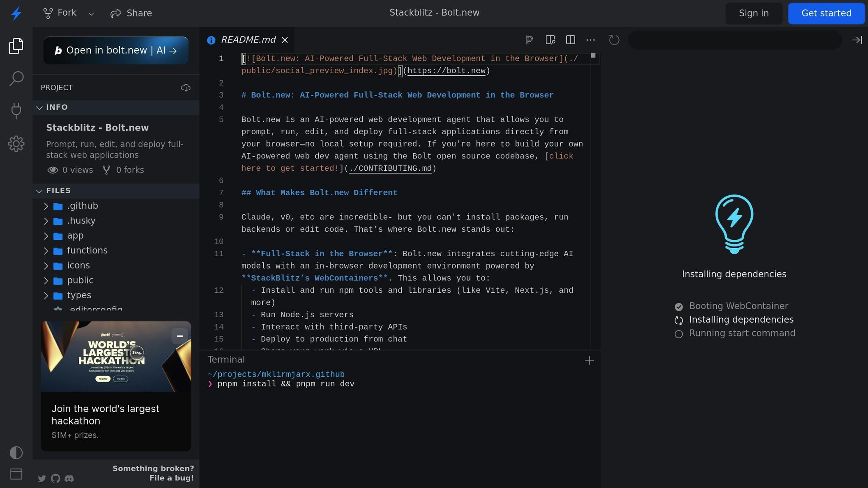Viewport: 868px width, 488px height.
Task: Click the Terminal panel label
Action: click(x=226, y=360)
